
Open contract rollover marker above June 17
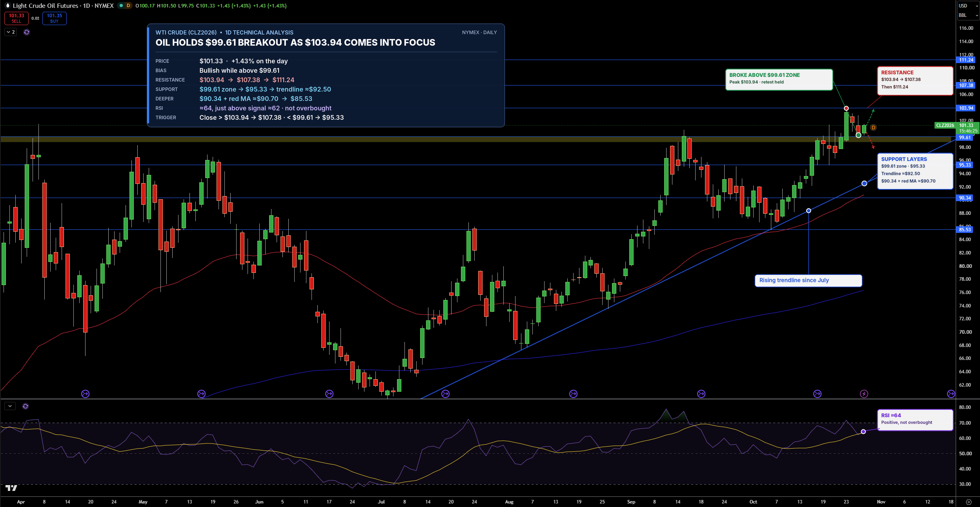pyautogui.click(x=329, y=394)
